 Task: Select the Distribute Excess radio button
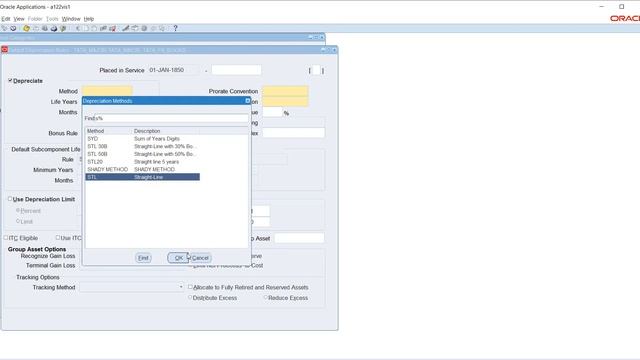[190, 298]
